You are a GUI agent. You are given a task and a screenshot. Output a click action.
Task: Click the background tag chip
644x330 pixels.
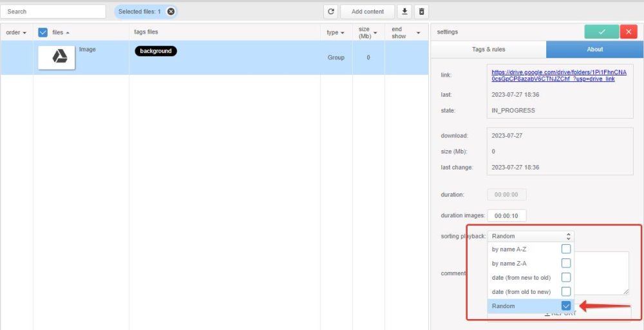(156, 51)
